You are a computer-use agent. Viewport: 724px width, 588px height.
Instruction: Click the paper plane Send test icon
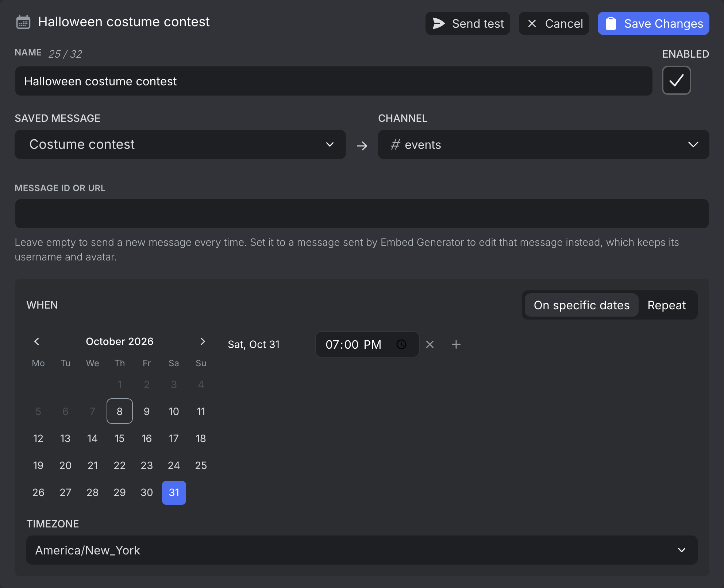pyautogui.click(x=439, y=23)
